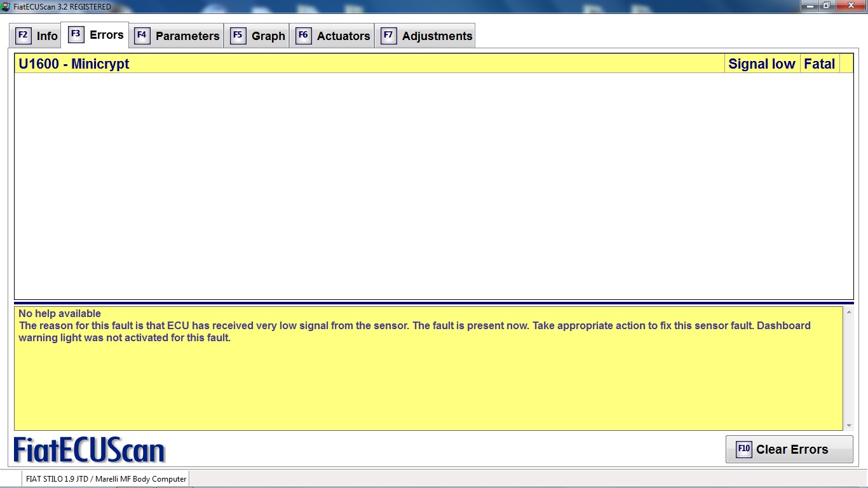Click the FiatECUScan title bar app icon
The height and width of the screenshot is (488, 868).
tap(6, 6)
